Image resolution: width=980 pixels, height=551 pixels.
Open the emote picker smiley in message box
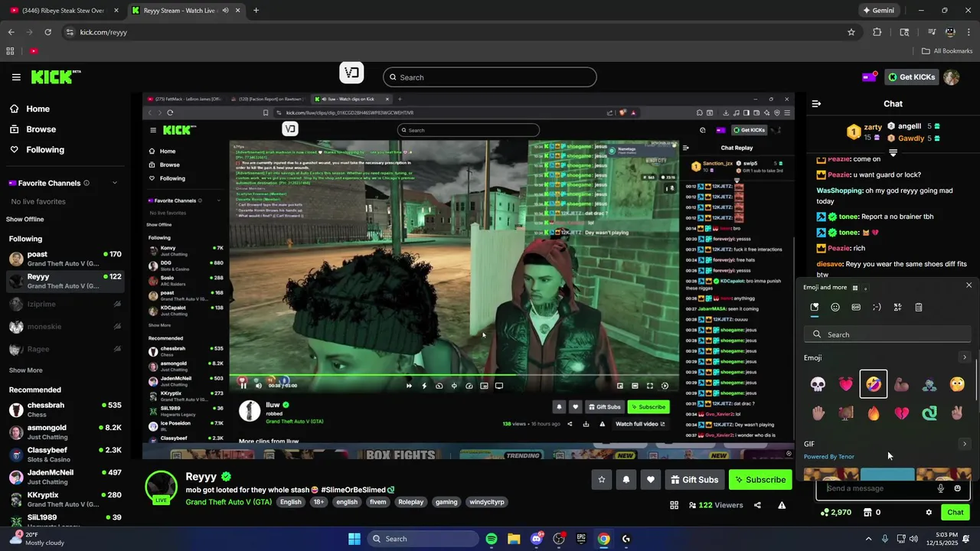(x=957, y=488)
